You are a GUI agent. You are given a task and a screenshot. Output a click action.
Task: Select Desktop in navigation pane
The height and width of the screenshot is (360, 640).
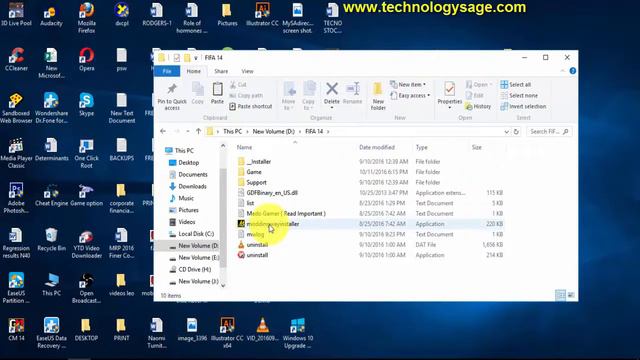(x=188, y=162)
